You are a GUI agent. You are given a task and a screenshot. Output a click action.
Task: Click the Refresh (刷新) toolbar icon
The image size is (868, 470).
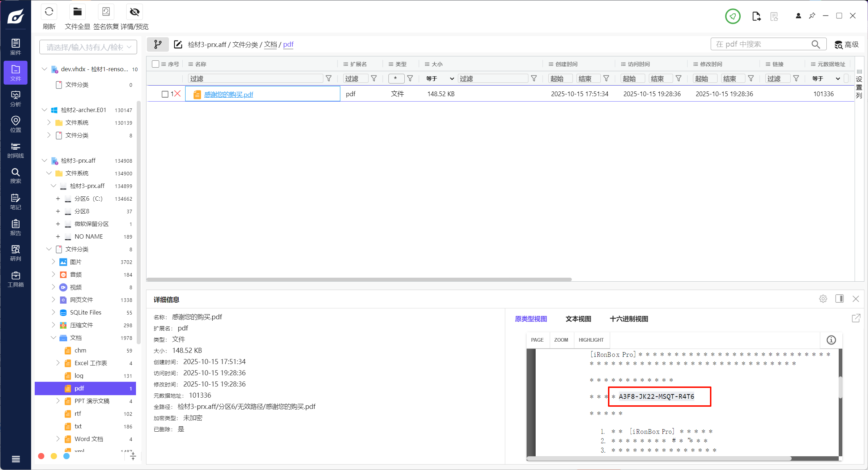coord(49,12)
